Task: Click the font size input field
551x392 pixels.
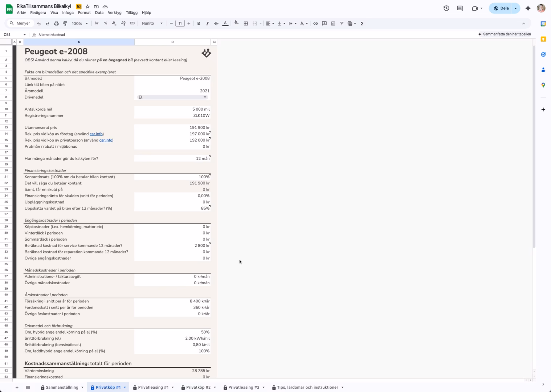Action: pos(180,23)
